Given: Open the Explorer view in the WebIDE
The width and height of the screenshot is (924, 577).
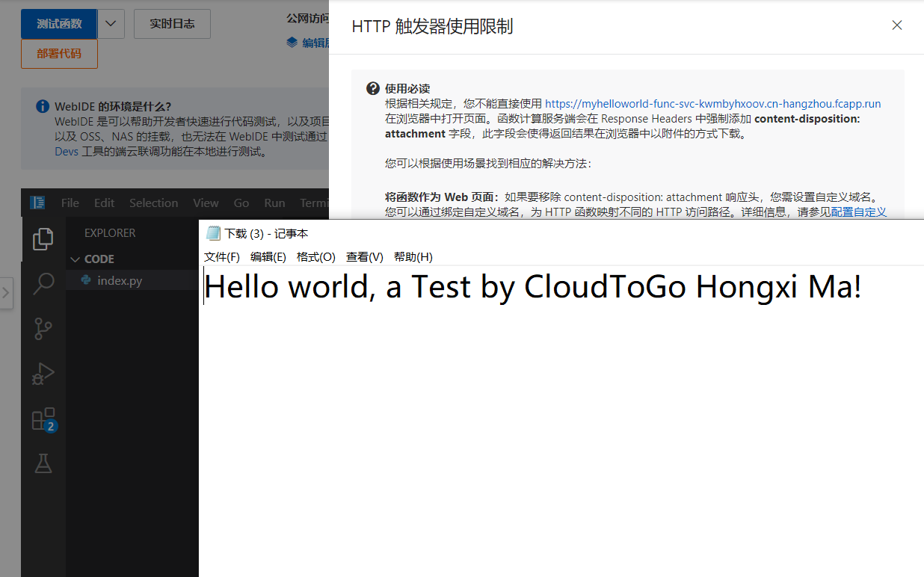Looking at the screenshot, I should click(43, 239).
